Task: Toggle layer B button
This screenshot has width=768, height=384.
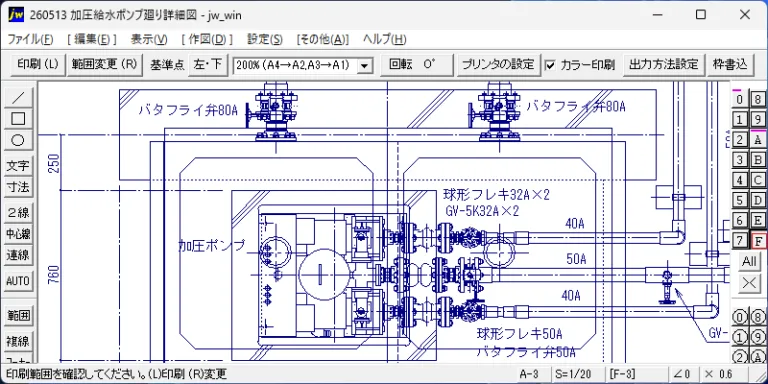Action: point(758,160)
